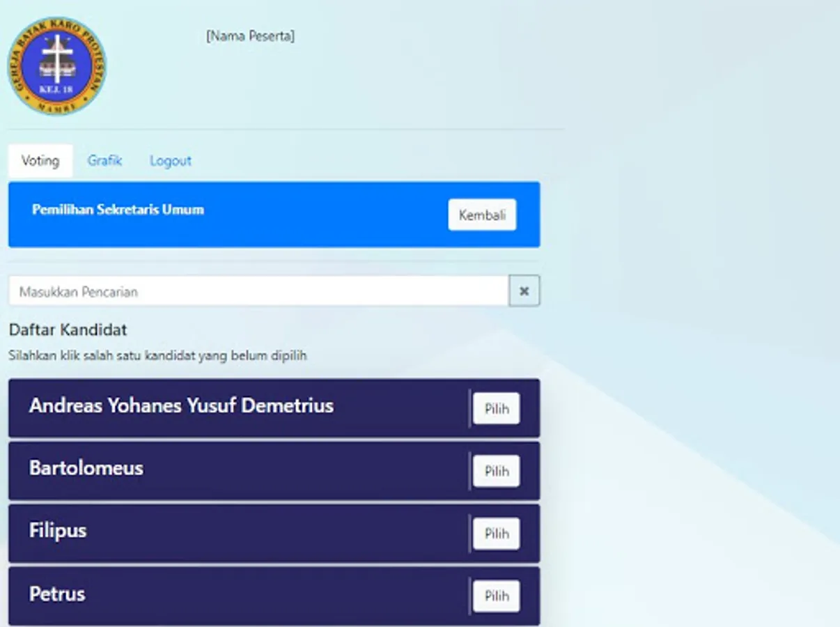
Task: Click the Pemilihan Sekretaris Umum heading
Action: pyautogui.click(x=118, y=209)
